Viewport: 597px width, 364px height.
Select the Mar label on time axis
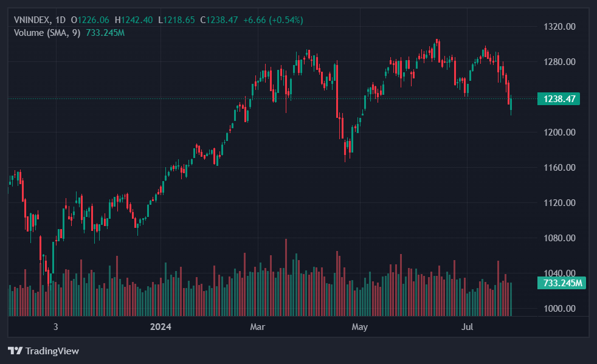point(258,328)
